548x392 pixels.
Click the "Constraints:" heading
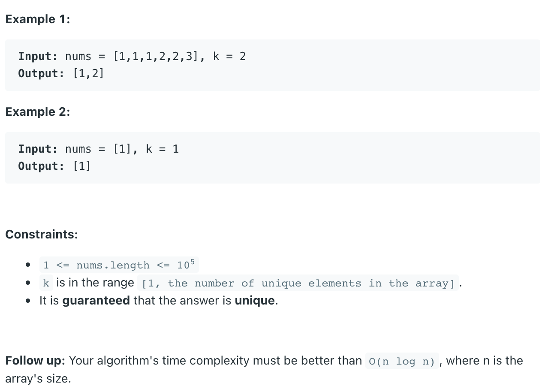(42, 235)
